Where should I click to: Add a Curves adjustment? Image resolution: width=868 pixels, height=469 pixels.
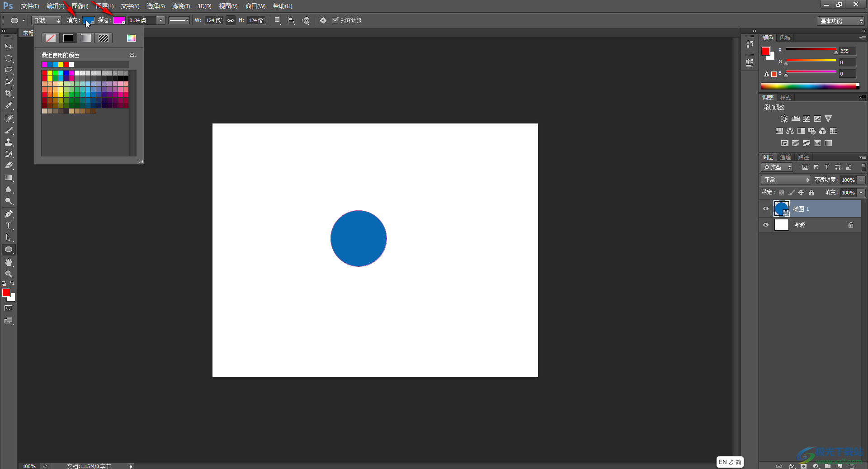tap(807, 119)
